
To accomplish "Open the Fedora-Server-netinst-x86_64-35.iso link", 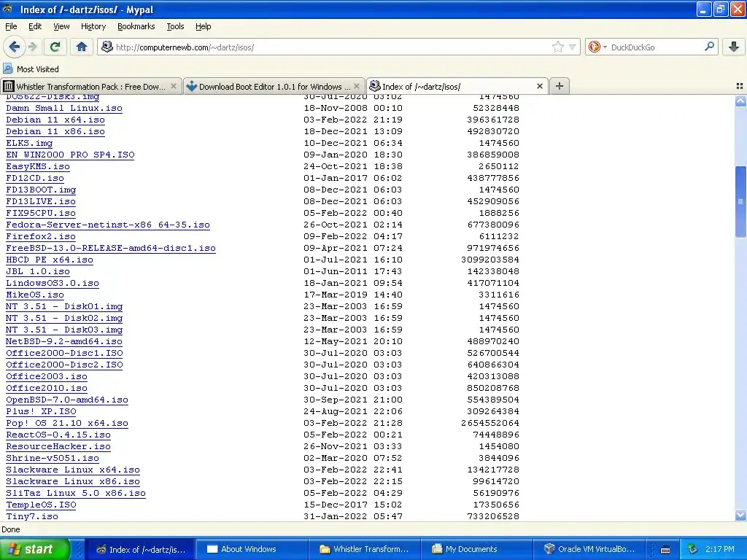I will (108, 225).
